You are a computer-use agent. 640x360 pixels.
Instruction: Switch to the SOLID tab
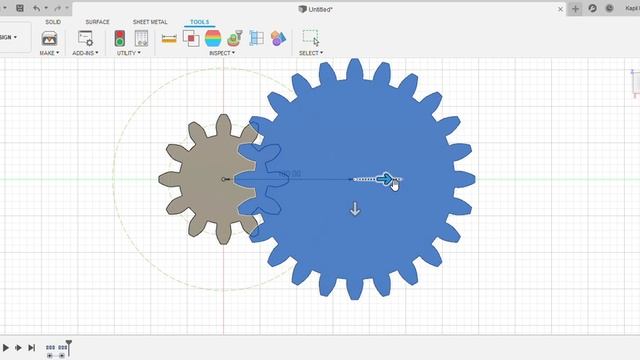coord(53,22)
